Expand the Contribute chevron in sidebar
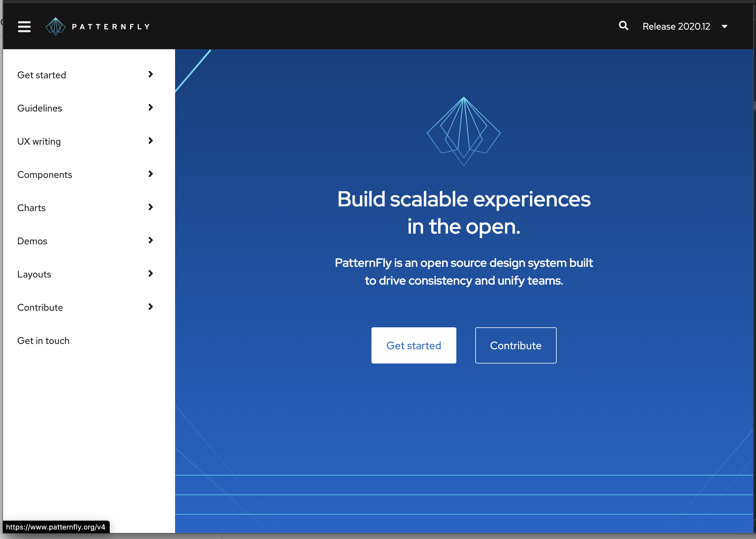Viewport: 756px width, 539px height. tap(150, 307)
